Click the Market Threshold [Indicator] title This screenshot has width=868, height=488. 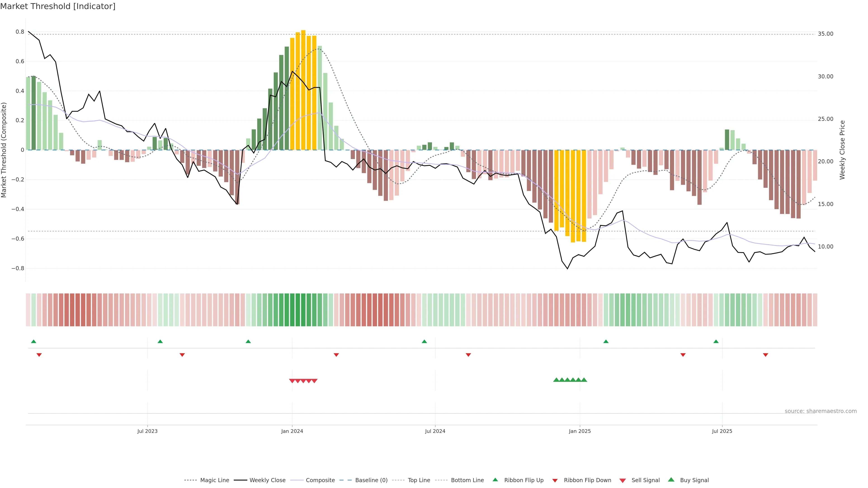(58, 6)
